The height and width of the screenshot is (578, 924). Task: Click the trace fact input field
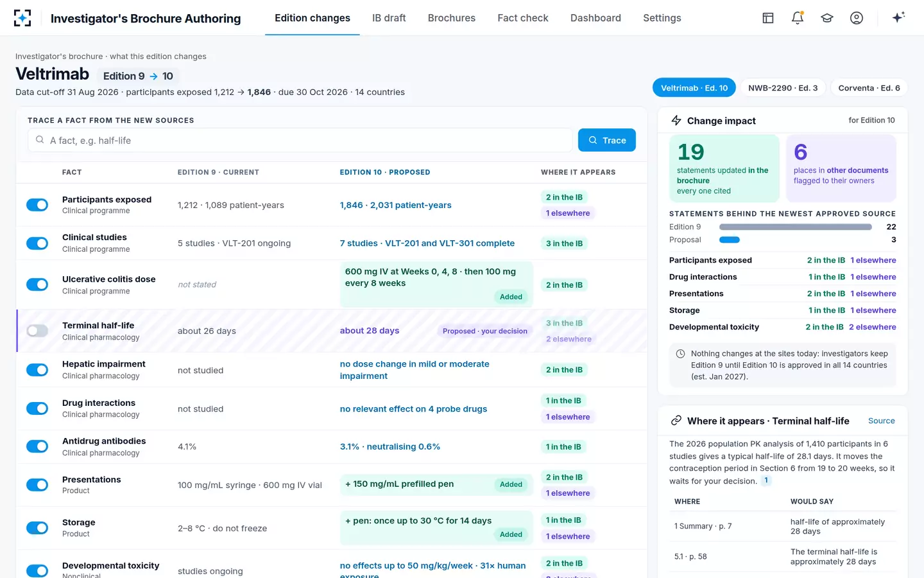click(300, 140)
